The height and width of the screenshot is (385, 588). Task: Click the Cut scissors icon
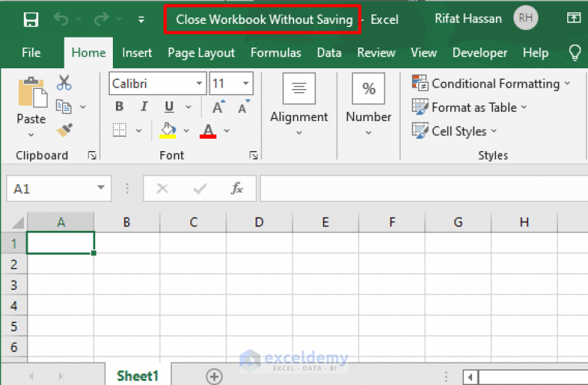point(64,82)
